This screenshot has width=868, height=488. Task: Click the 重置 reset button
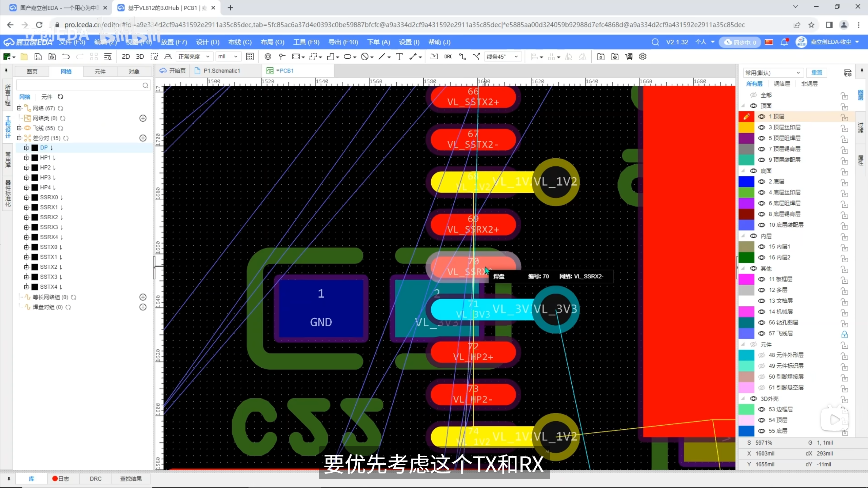tap(816, 73)
